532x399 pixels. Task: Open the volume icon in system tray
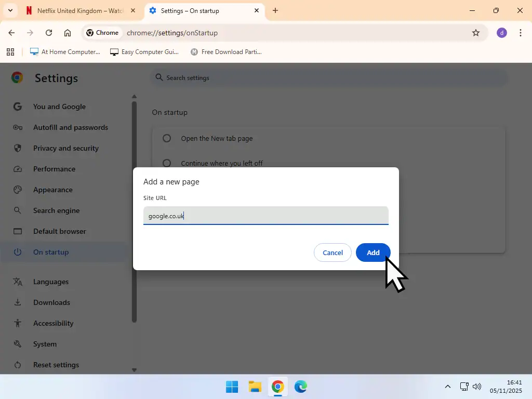pos(477,387)
